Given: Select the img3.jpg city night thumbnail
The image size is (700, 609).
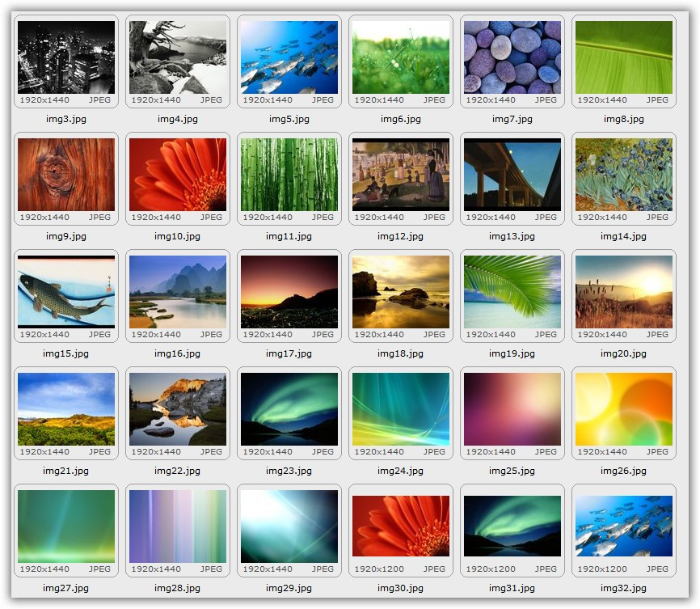Looking at the screenshot, I should pos(66,57).
